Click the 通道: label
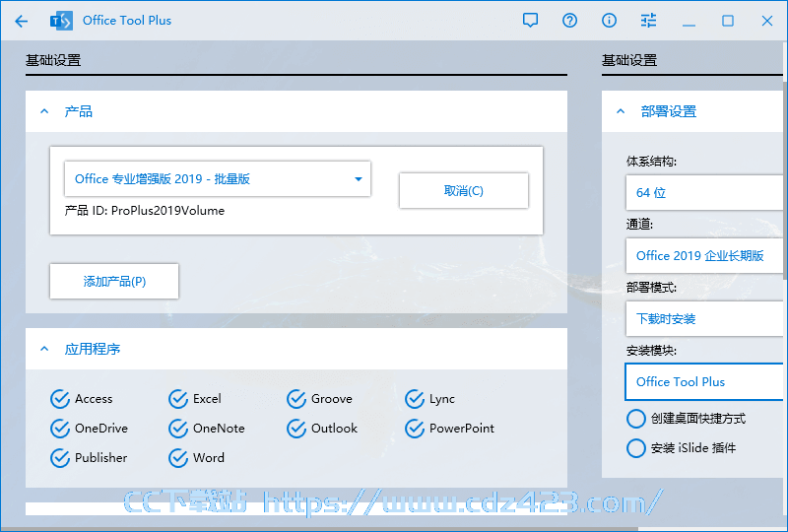 pyautogui.click(x=639, y=225)
